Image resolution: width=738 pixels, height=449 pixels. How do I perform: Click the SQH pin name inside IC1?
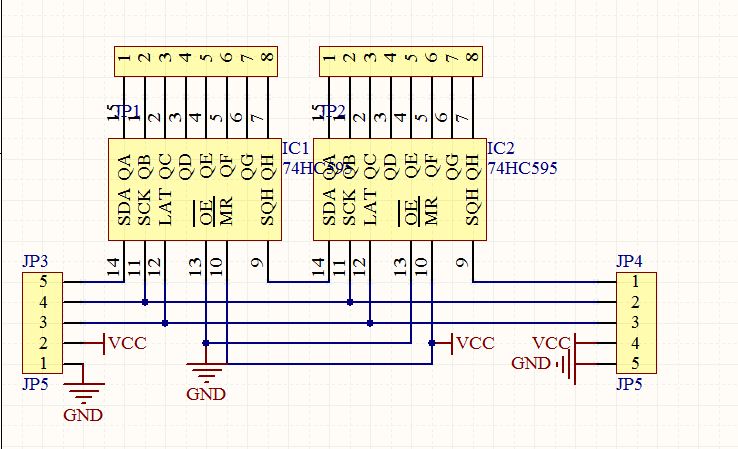pyautogui.click(x=268, y=207)
